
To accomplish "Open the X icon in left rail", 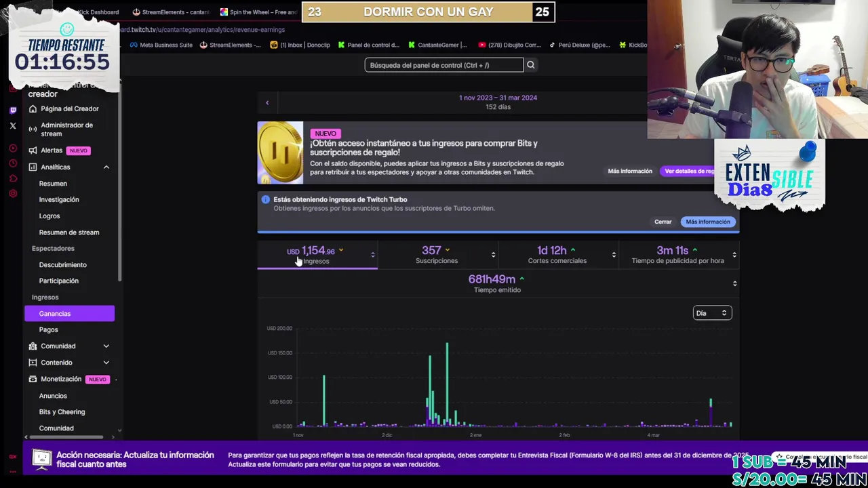I will coord(13,125).
